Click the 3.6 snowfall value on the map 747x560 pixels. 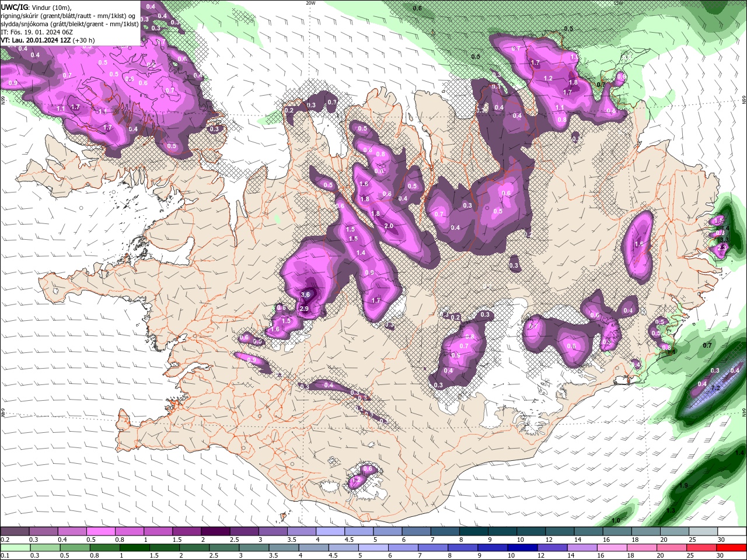[305, 295]
